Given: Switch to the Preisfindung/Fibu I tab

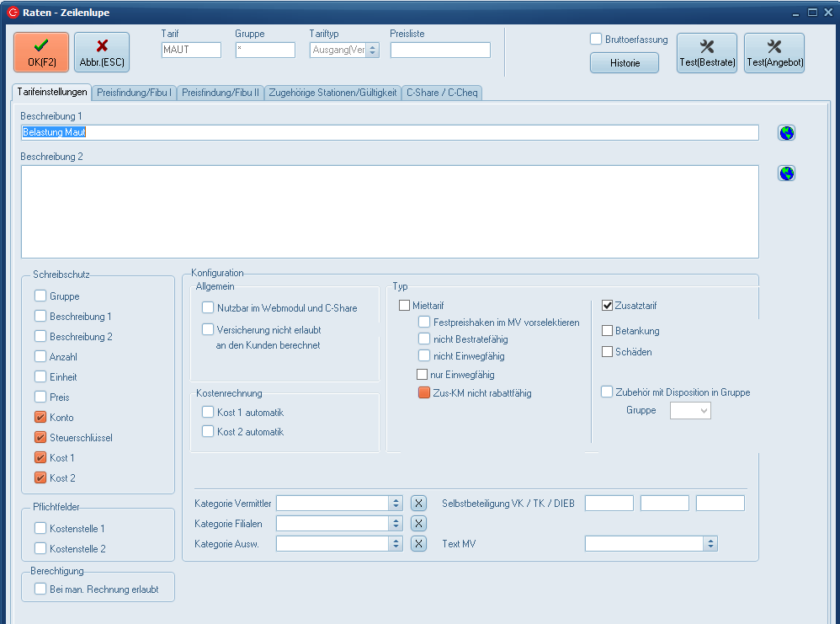Looking at the screenshot, I should point(135,93).
